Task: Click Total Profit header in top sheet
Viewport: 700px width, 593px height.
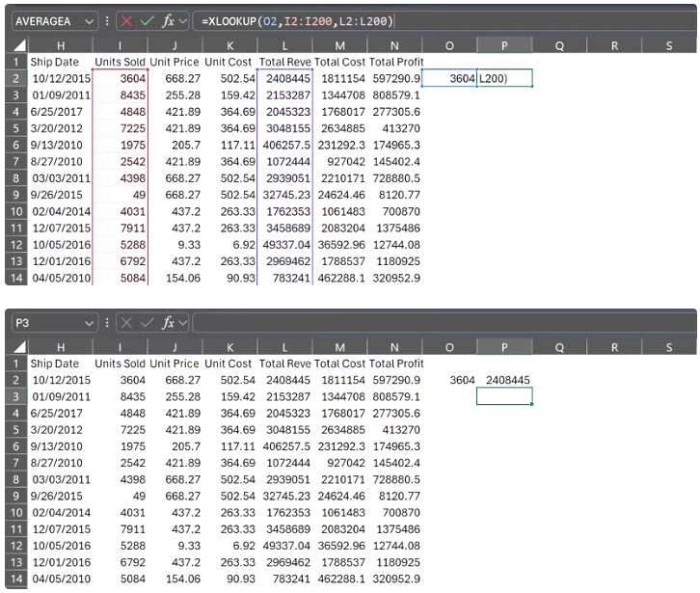Action: [396, 62]
